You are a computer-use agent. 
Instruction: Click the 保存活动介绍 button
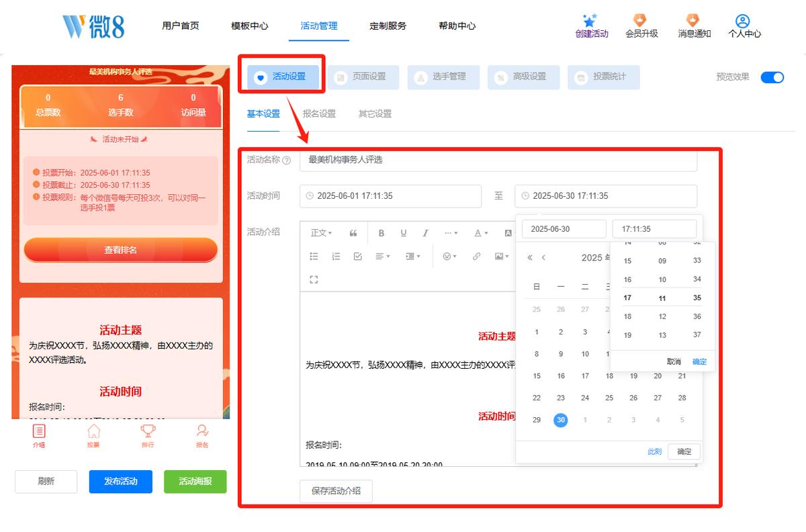click(336, 491)
